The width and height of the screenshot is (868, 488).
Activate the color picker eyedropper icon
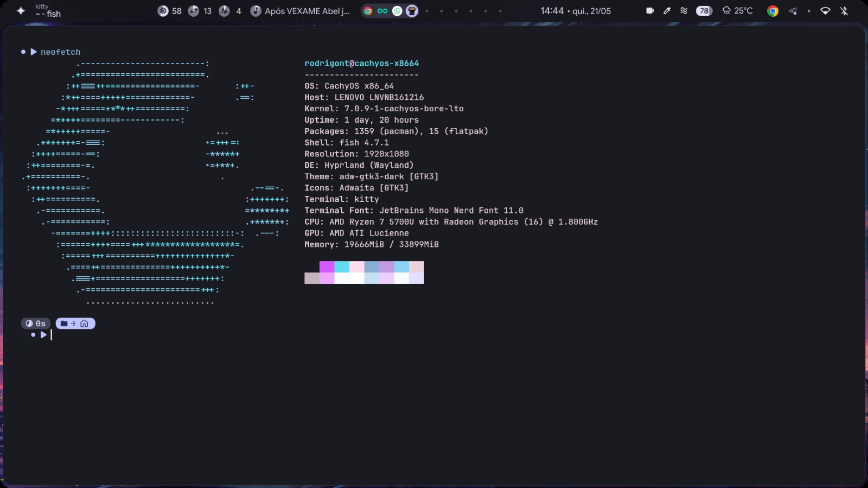tap(667, 11)
